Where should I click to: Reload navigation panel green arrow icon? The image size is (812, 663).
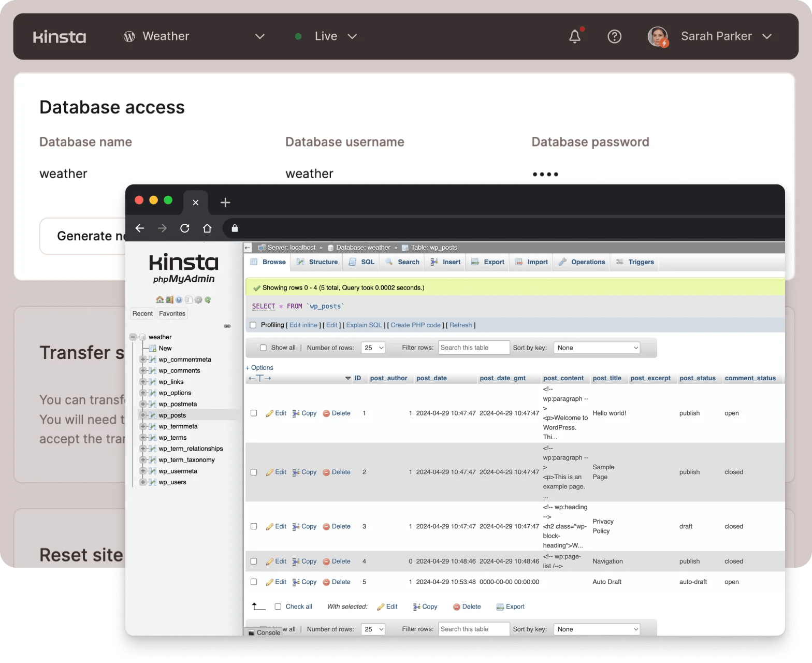(208, 300)
